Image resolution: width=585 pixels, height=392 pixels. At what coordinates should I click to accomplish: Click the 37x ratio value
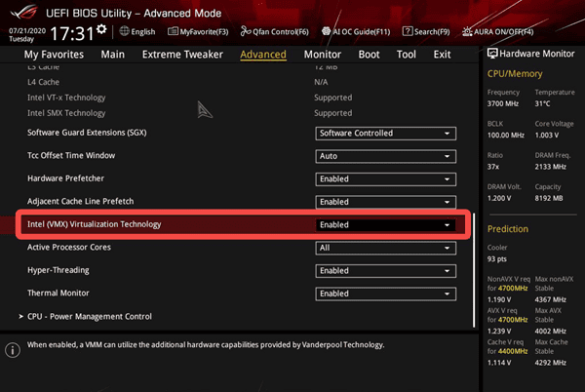click(x=493, y=167)
